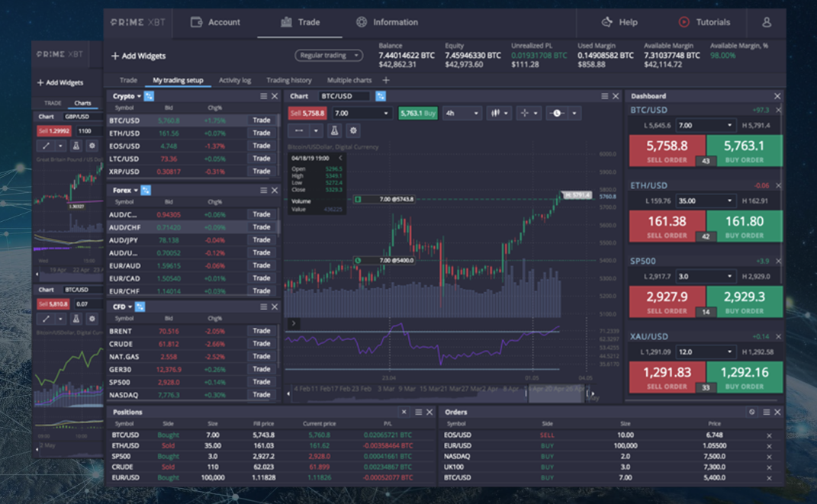The height and width of the screenshot is (504, 817).
Task: Open the main Chart widget hamburger menu
Action: [x=604, y=96]
